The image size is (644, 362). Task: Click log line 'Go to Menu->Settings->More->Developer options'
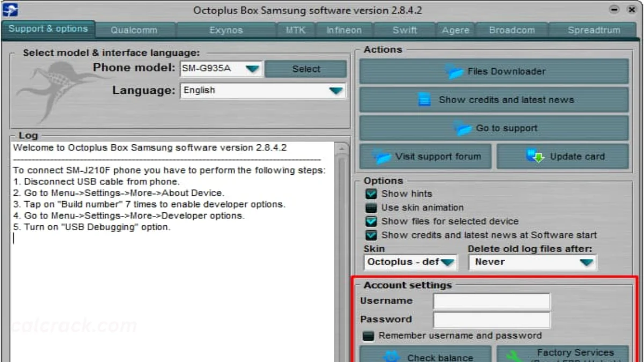(129, 216)
